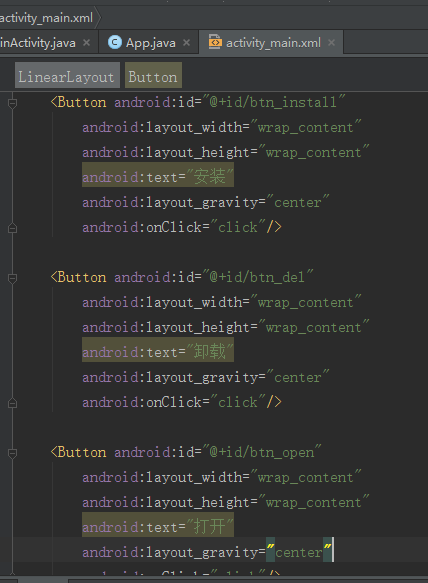Screen dimensions: 428x583
Task: Select the LinearLayout breadcrumb
Action: coord(67,75)
